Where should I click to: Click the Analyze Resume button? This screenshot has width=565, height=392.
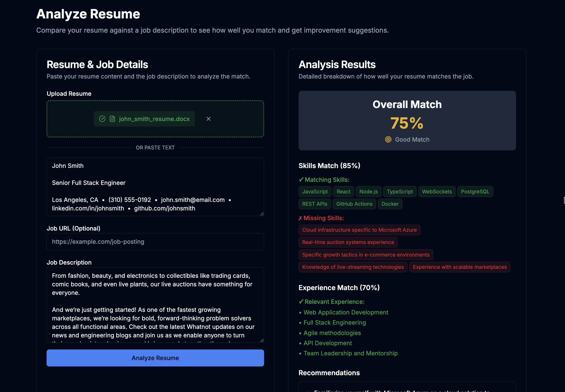(155, 358)
